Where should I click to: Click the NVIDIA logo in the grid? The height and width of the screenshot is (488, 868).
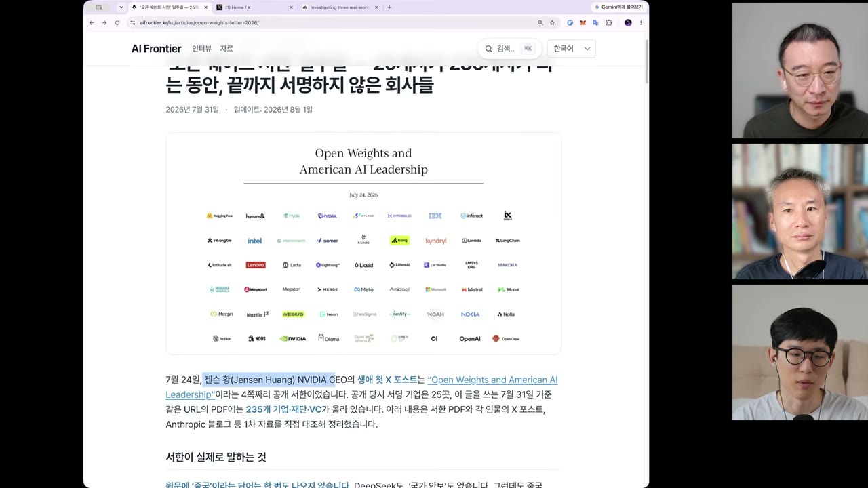tap(293, 338)
